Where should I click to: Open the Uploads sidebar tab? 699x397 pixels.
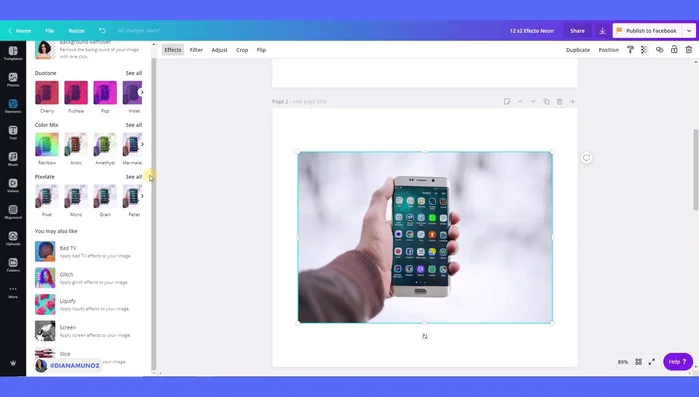click(x=13, y=238)
